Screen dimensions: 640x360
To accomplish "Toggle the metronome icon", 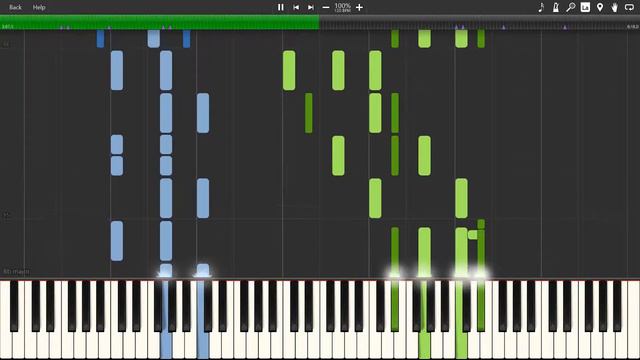I will click(x=556, y=7).
